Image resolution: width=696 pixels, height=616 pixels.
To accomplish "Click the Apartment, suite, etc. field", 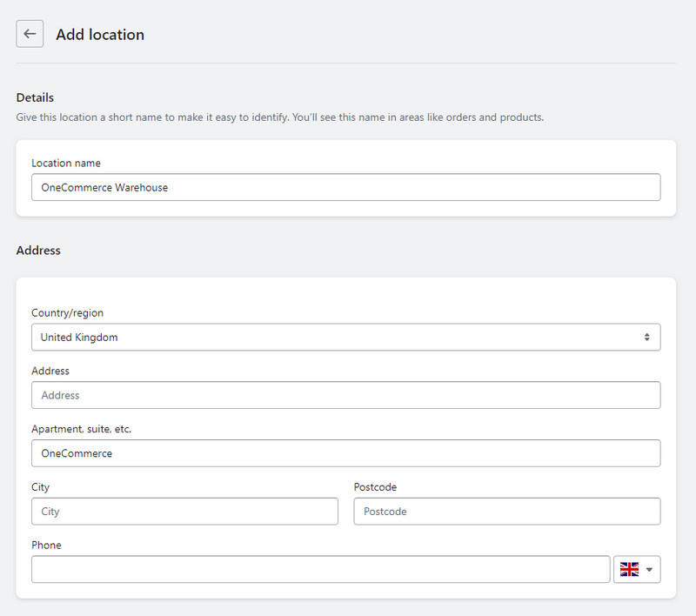I will tap(346, 453).
